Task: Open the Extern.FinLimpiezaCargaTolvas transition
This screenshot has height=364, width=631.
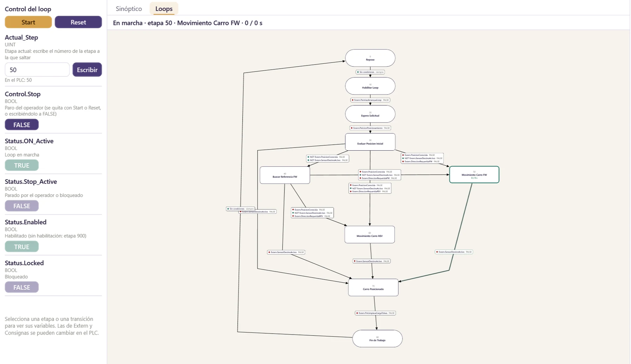Action: pyautogui.click(x=375, y=313)
